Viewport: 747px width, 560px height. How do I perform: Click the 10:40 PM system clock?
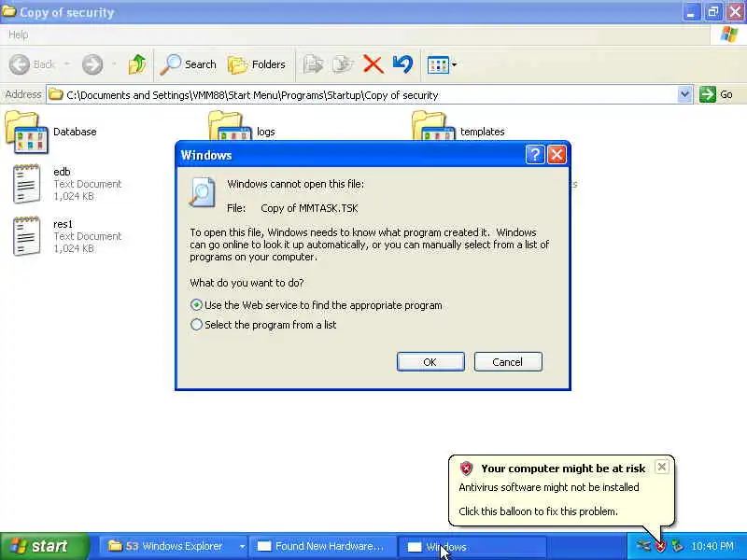712,546
